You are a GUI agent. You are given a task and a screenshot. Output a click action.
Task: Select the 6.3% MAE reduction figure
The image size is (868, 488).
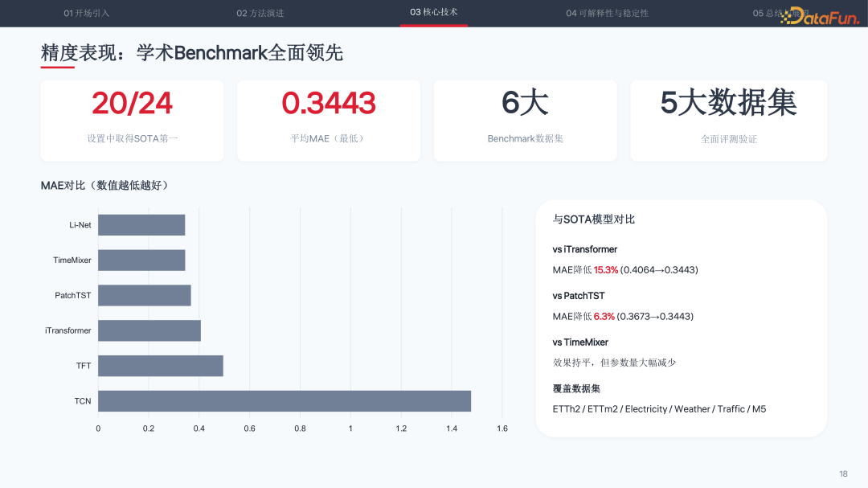(604, 317)
